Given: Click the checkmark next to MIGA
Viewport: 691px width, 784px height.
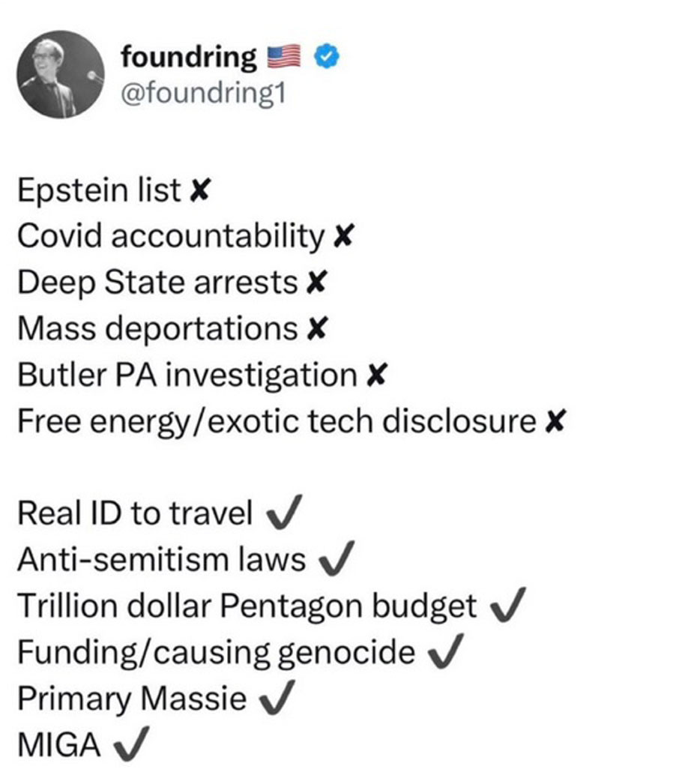Looking at the screenshot, I should (x=132, y=745).
